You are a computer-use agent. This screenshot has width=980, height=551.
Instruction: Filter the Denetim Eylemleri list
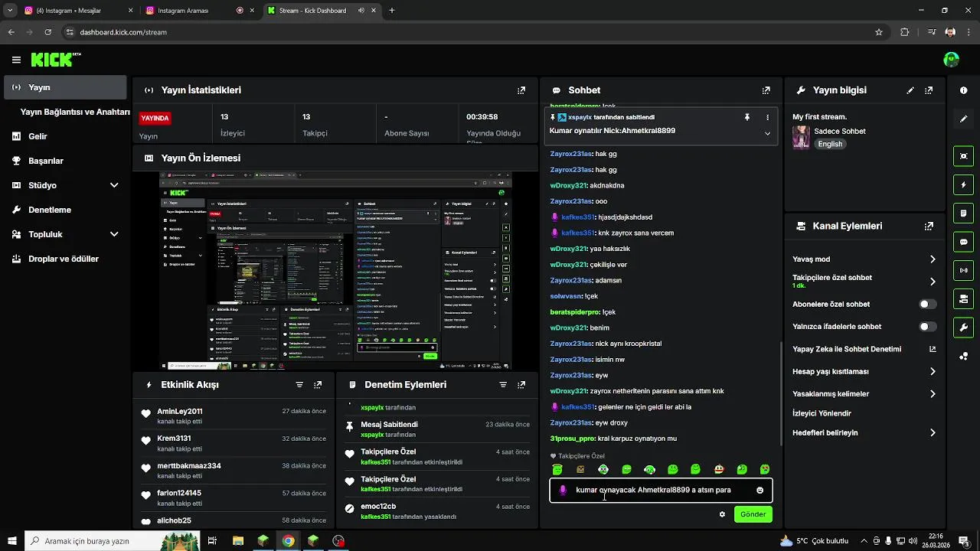pos(503,385)
